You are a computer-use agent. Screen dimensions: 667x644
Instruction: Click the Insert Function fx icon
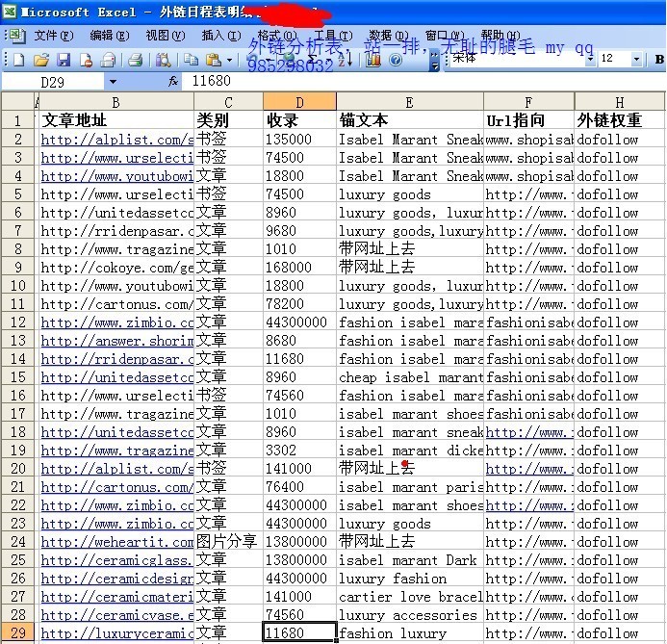173,83
